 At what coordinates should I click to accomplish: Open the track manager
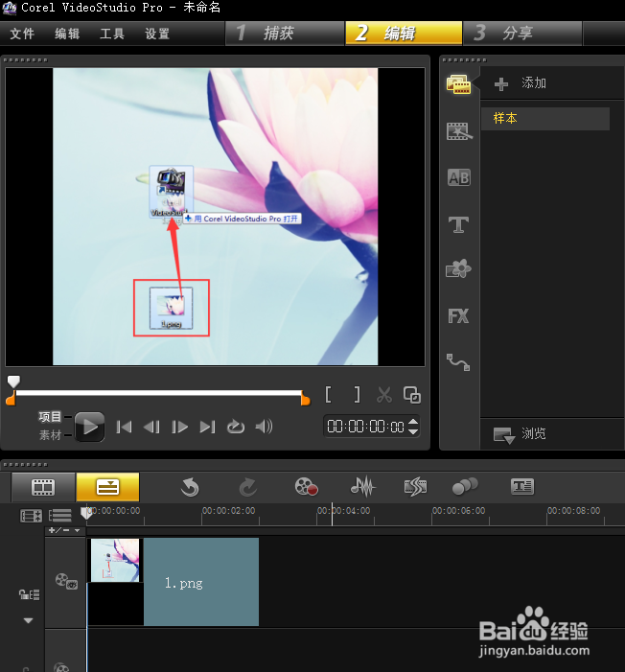pos(60,515)
